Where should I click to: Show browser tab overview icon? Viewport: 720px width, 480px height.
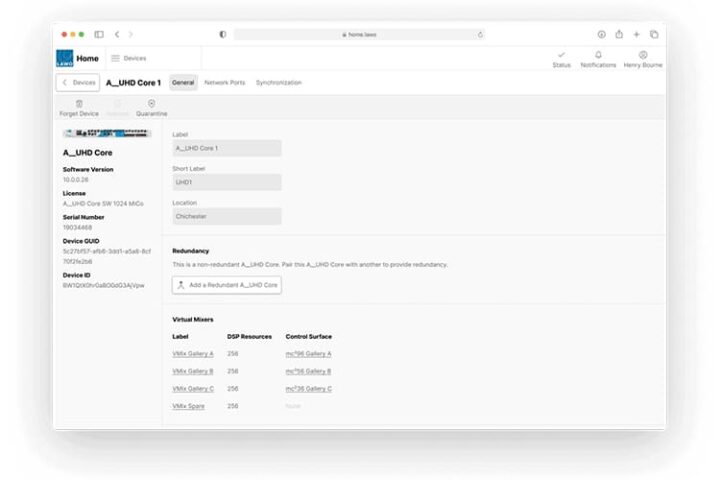[x=654, y=34]
